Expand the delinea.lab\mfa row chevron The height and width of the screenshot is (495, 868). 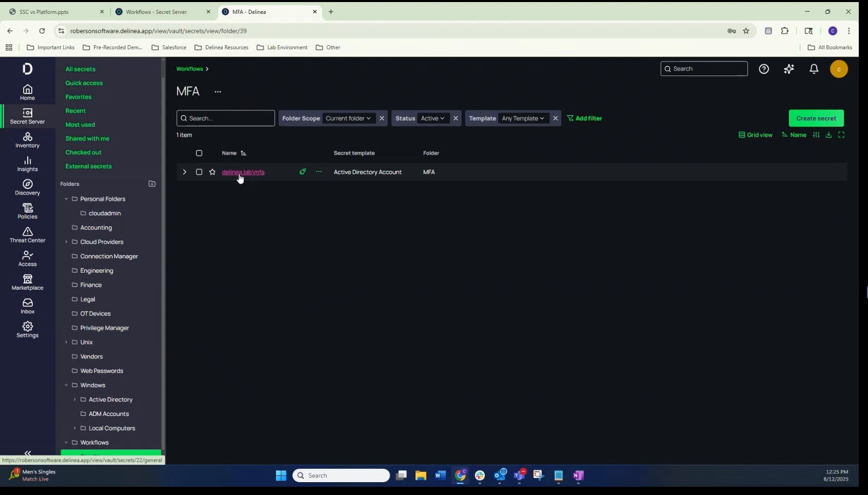pos(184,172)
